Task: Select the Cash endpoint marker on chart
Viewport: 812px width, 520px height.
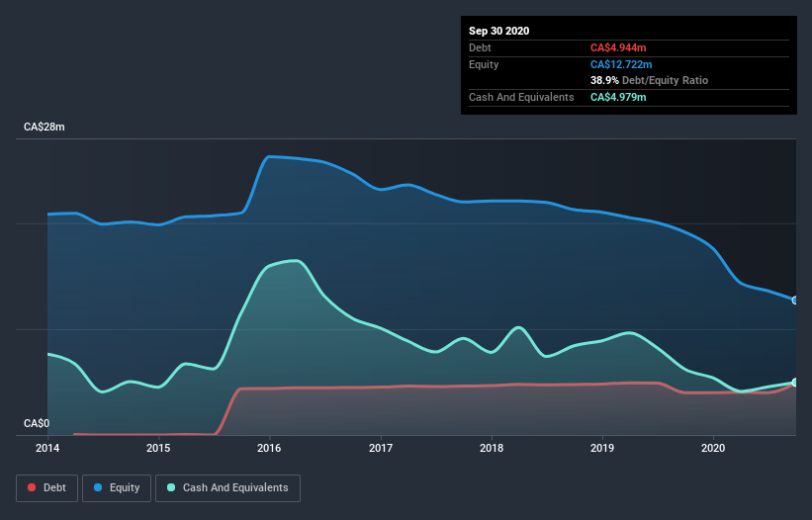Action: pos(795,383)
